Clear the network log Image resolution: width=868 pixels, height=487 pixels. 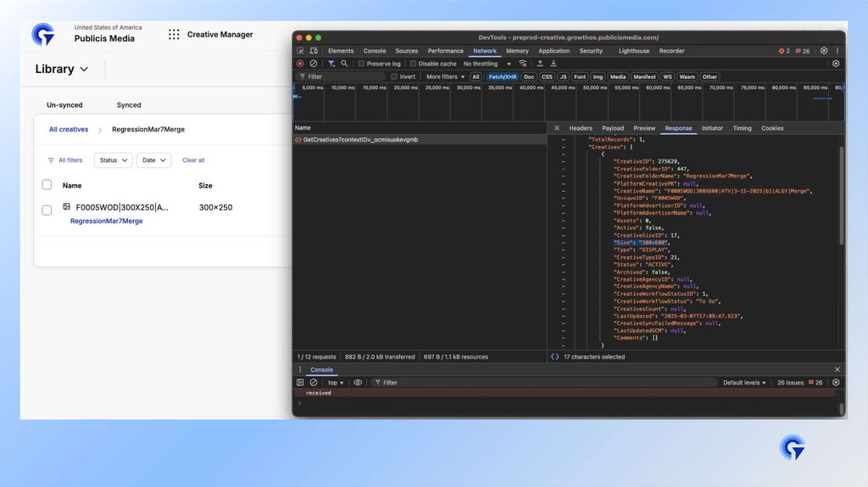[x=313, y=64]
